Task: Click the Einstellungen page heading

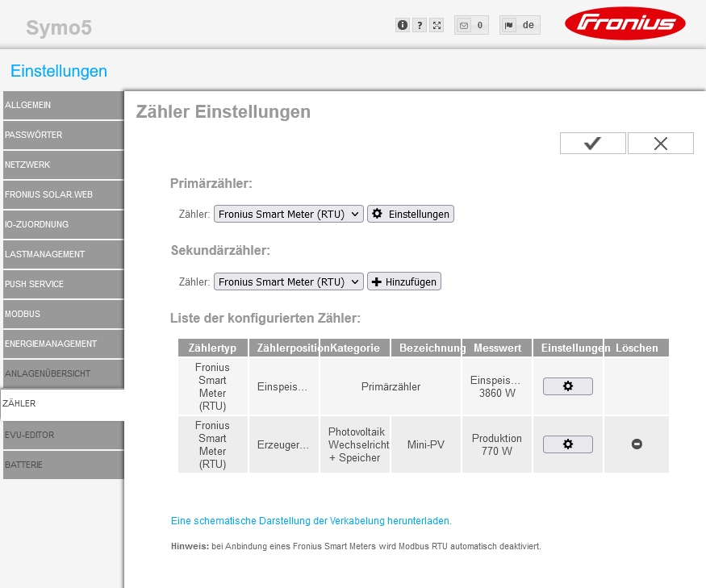Action: (59, 71)
